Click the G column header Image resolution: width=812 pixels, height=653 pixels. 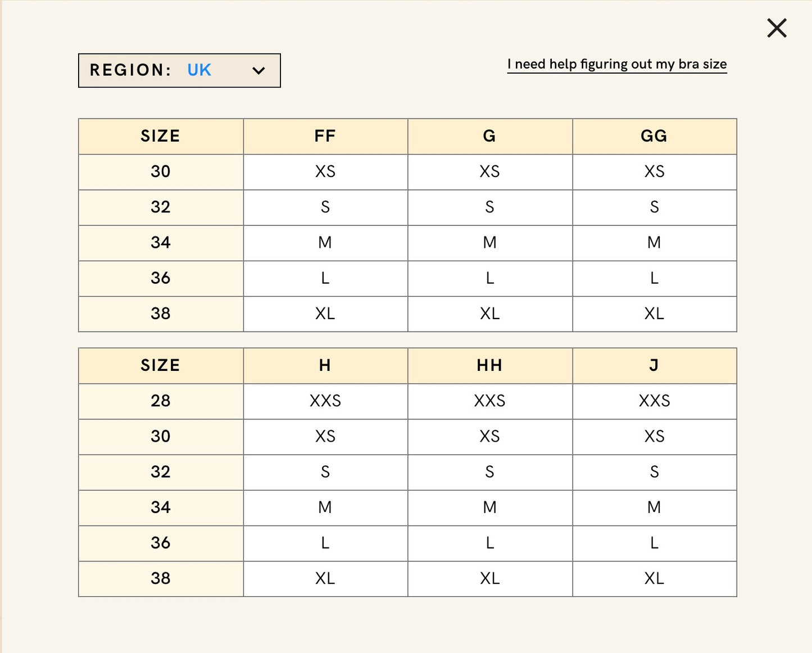(490, 136)
